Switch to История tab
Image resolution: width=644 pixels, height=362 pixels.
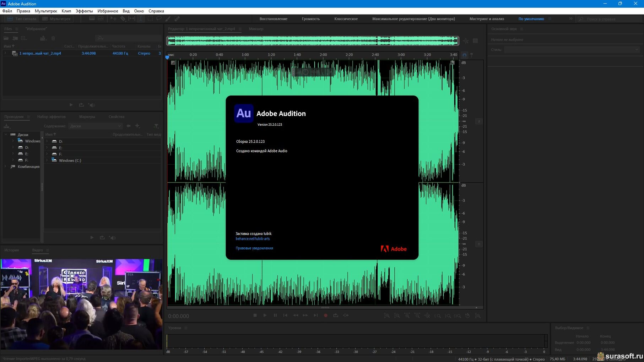click(x=12, y=250)
